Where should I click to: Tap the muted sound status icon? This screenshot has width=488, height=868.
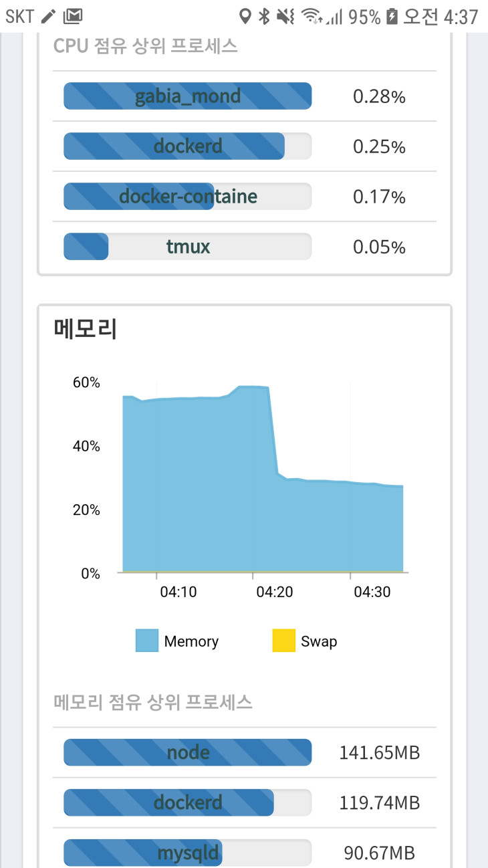coord(285,16)
